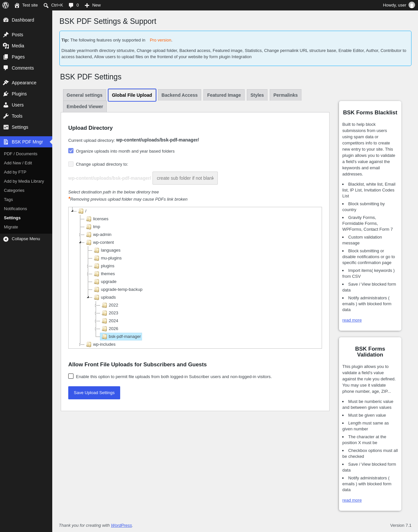
Task: Expand the 2024 folder node
Action: [96, 321]
